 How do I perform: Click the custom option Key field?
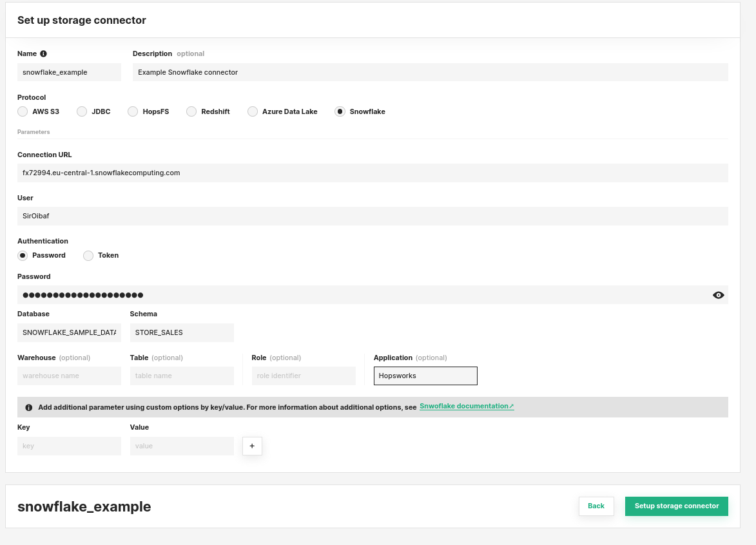pos(69,446)
